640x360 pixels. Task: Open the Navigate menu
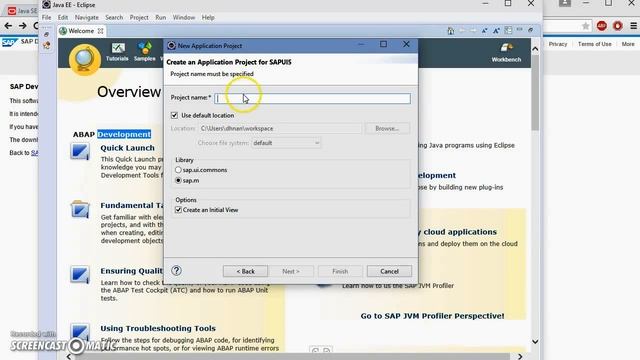click(x=87, y=18)
